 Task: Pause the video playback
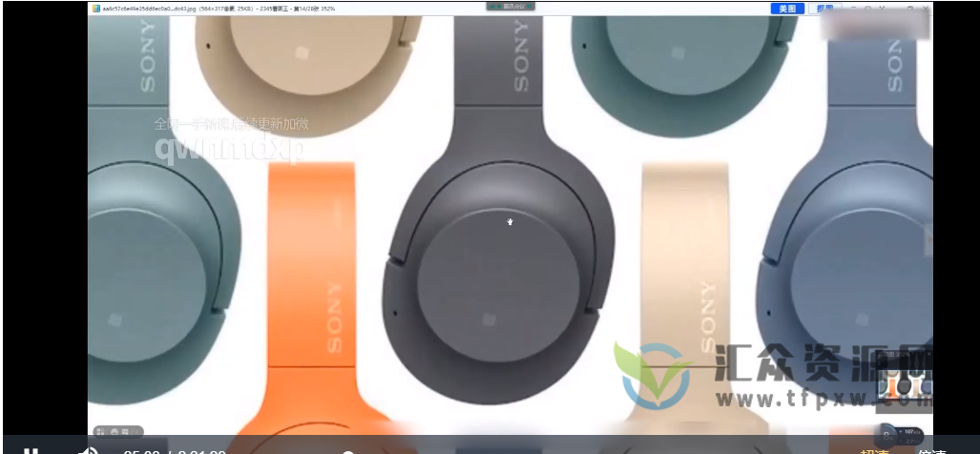point(31,450)
